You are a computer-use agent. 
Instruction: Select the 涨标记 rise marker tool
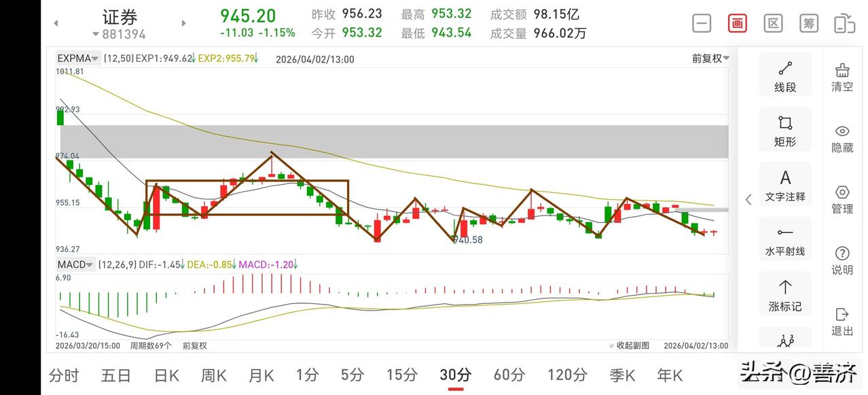(x=785, y=295)
